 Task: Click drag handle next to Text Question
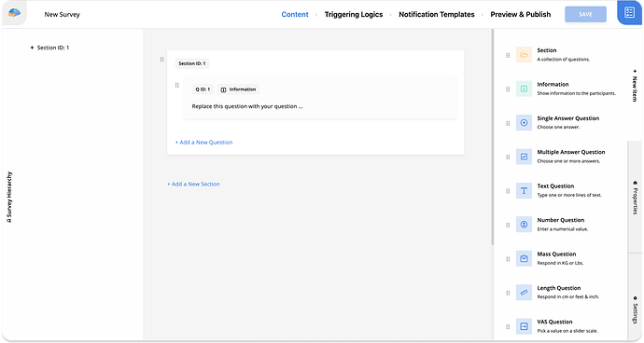click(x=508, y=191)
